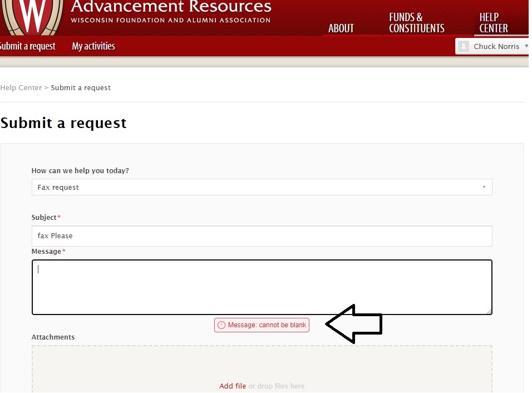Click the user avatar icon beside Chuck Norris

point(464,47)
